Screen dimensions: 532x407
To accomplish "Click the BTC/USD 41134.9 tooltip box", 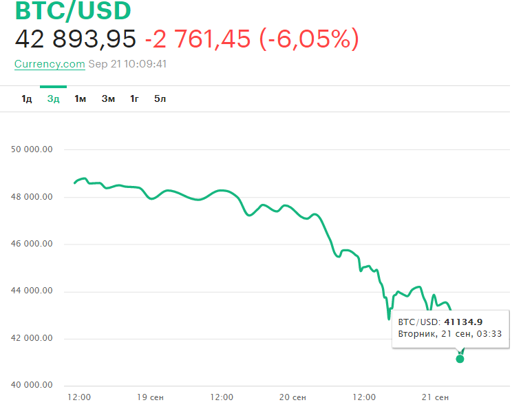I will point(450,328).
